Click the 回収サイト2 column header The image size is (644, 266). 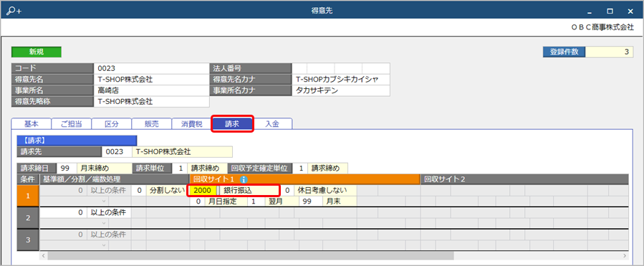coord(524,179)
